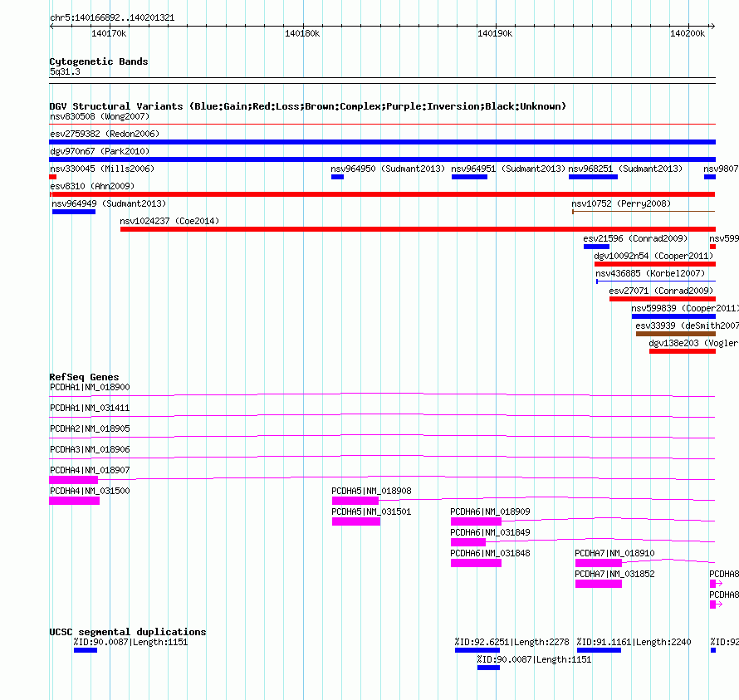This screenshot has width=739, height=700.
Task: Click the nsv964951 (Sudmant2013) blue bar
Action: point(469,177)
